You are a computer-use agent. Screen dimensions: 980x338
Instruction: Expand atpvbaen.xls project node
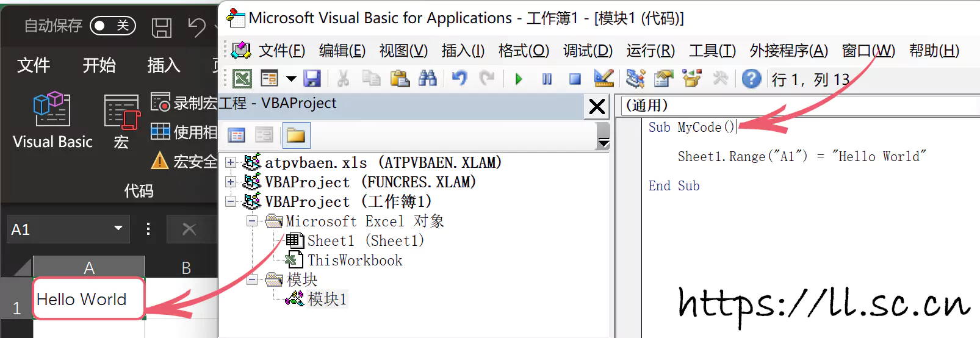tap(231, 163)
